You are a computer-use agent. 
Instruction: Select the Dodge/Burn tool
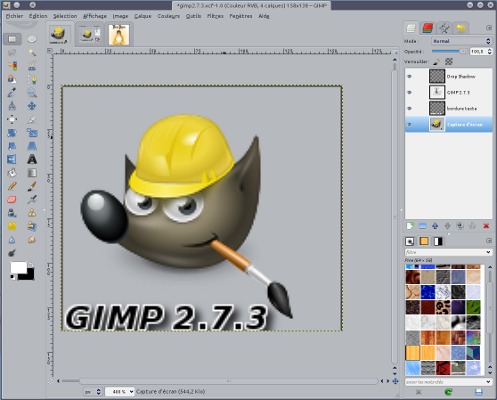pos(12,253)
